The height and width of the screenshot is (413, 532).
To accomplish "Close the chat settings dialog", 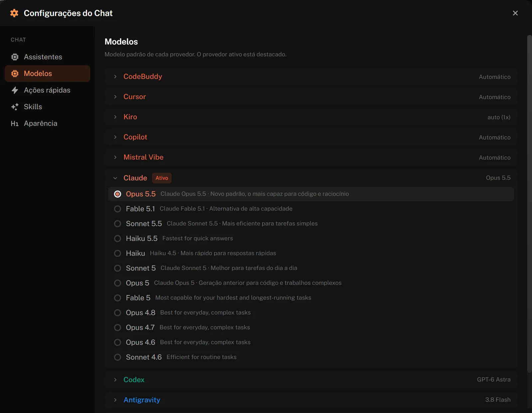I will [515, 13].
